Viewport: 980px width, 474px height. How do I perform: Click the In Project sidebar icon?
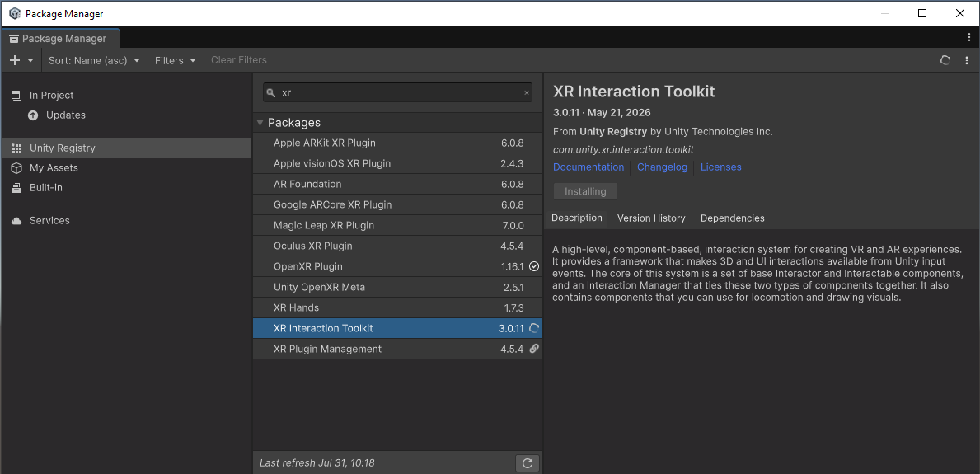pos(16,95)
